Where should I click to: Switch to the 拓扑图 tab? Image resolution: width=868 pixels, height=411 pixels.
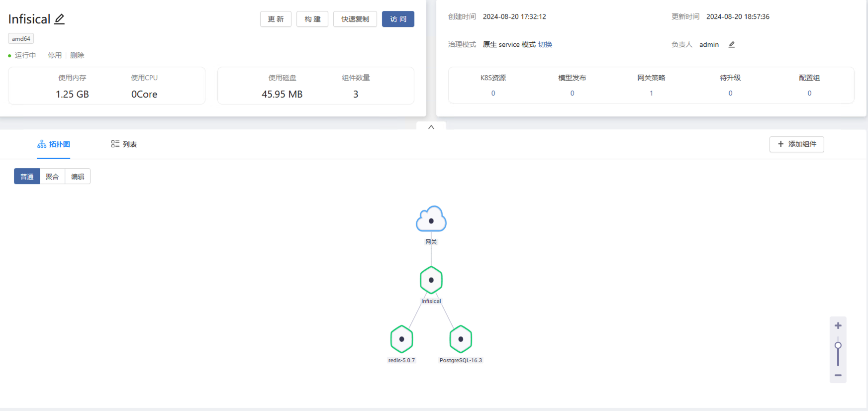tap(54, 144)
